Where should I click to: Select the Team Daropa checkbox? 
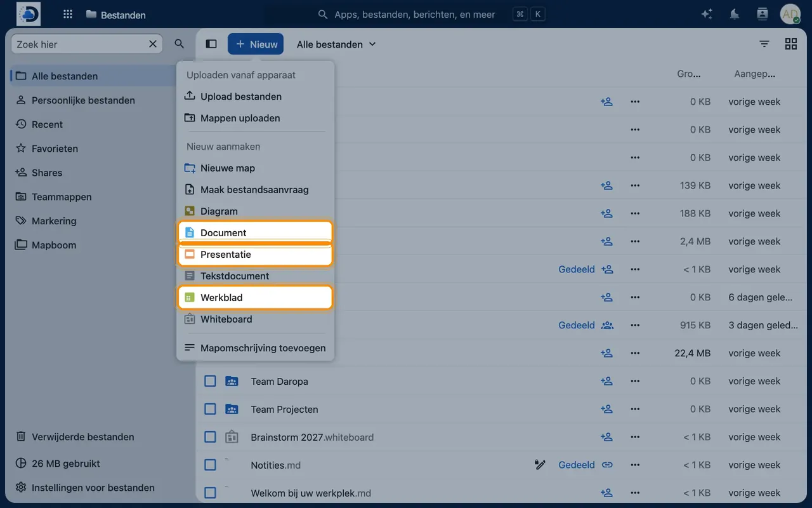(210, 381)
